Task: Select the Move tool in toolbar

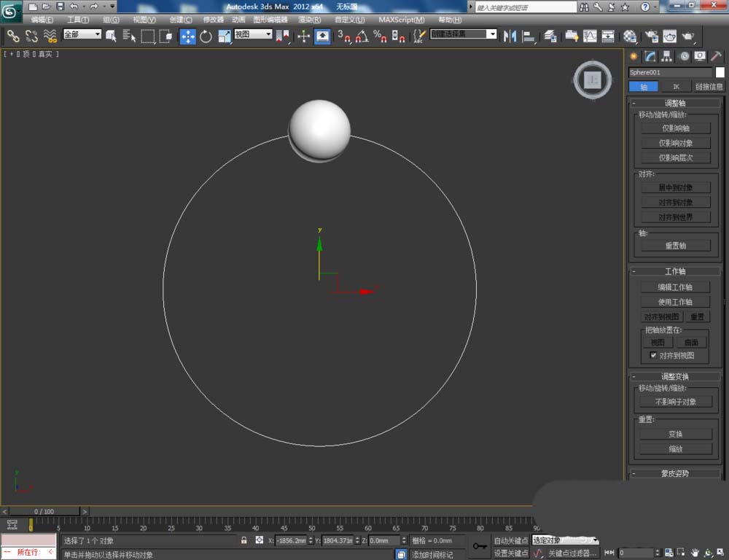Action: coord(188,36)
